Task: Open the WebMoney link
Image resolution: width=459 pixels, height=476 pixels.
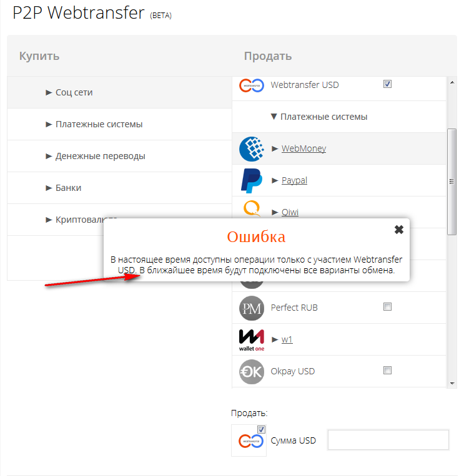Action: coord(304,148)
